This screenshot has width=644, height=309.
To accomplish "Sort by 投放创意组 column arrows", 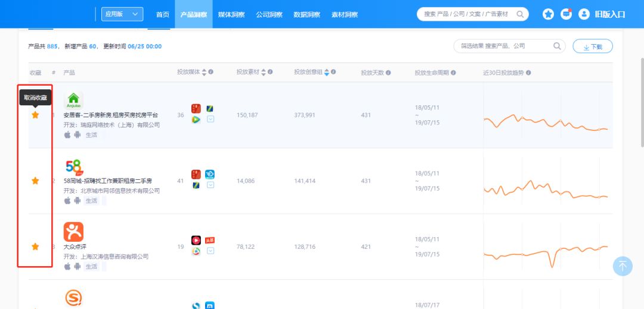I will [327, 72].
